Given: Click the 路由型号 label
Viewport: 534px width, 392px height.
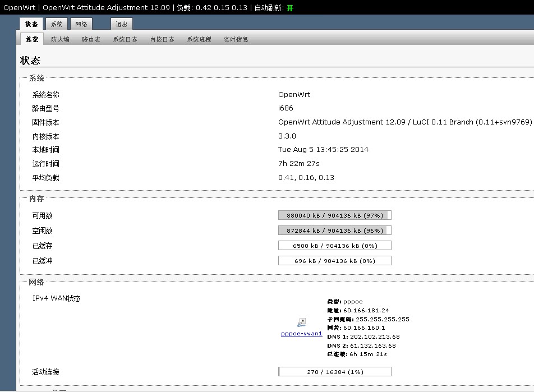Looking at the screenshot, I should (45, 108).
